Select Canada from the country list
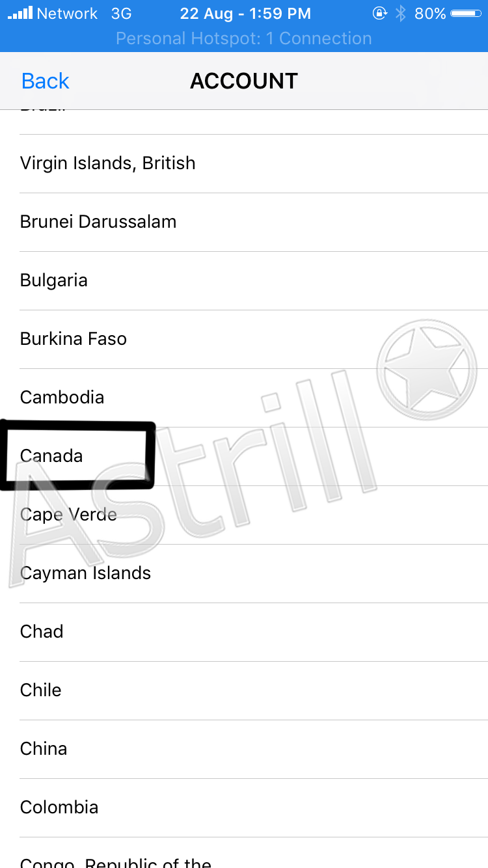Image resolution: width=488 pixels, height=868 pixels. tap(244, 456)
